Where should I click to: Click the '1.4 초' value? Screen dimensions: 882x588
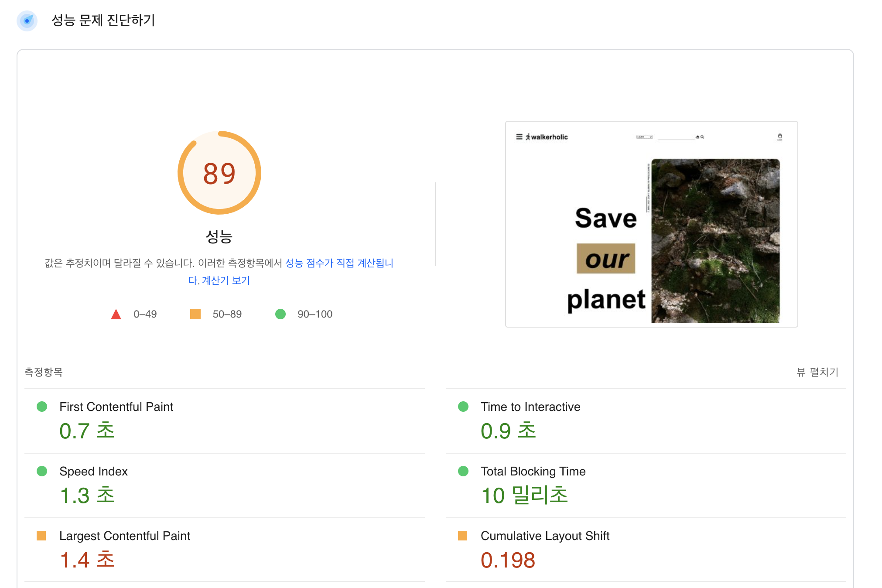87,560
